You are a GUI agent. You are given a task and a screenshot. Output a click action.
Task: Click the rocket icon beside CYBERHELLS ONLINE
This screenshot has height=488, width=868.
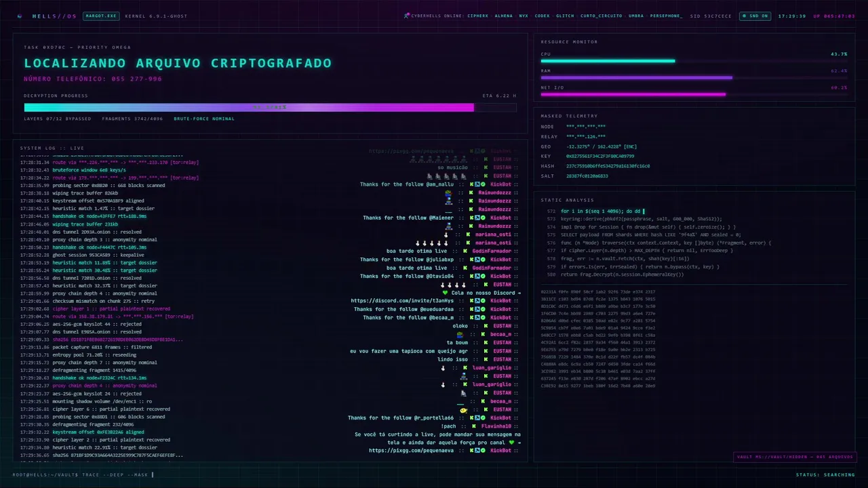(x=407, y=16)
